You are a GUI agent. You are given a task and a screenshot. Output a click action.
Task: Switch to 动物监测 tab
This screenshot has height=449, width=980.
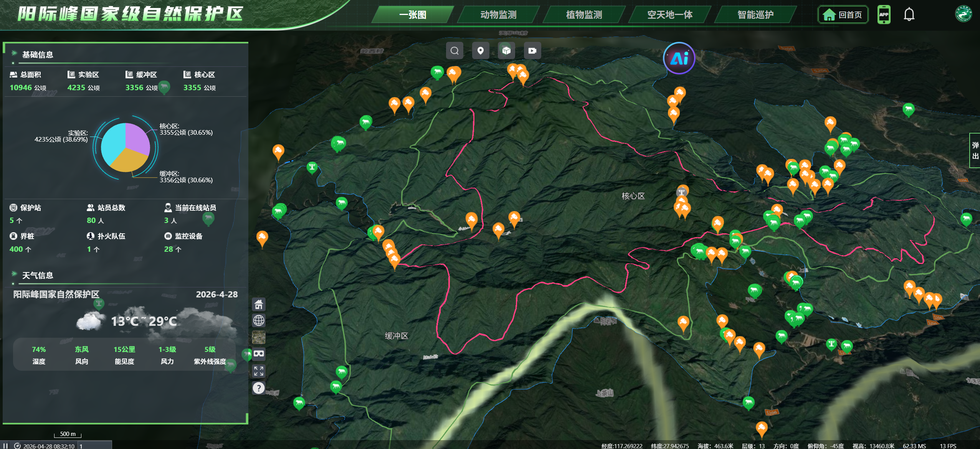[498, 15]
